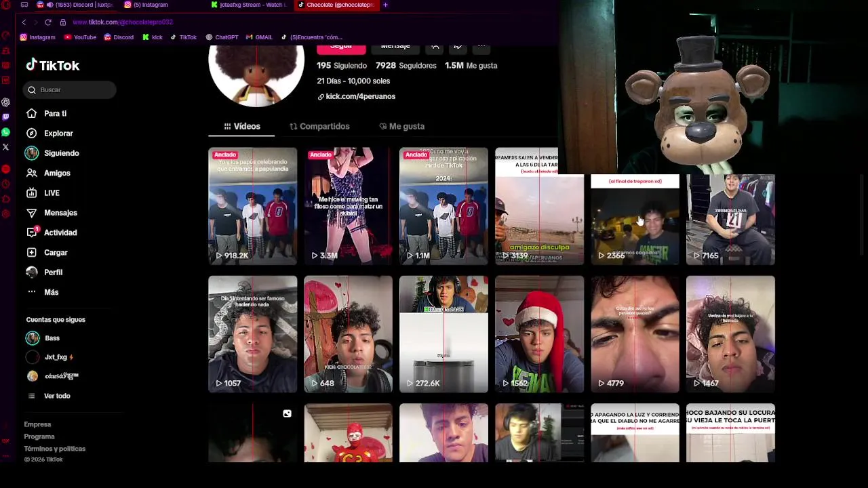Switch to jotaafxg Stream tab

pyautogui.click(x=248, y=5)
